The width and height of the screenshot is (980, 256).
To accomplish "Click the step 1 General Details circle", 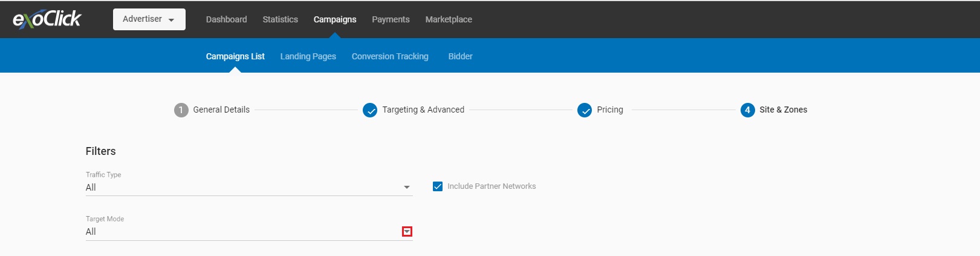I will 181,110.
